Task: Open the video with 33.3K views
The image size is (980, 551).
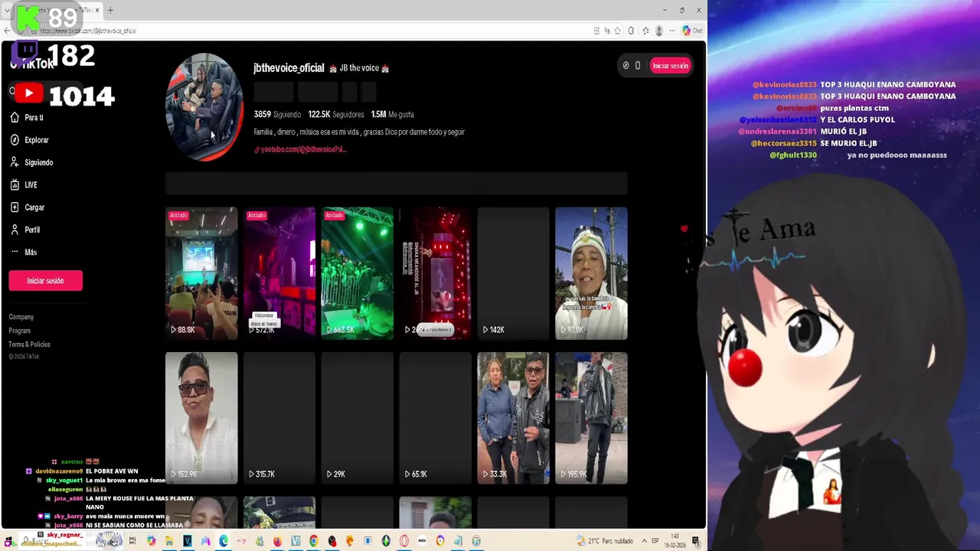Action: click(513, 418)
